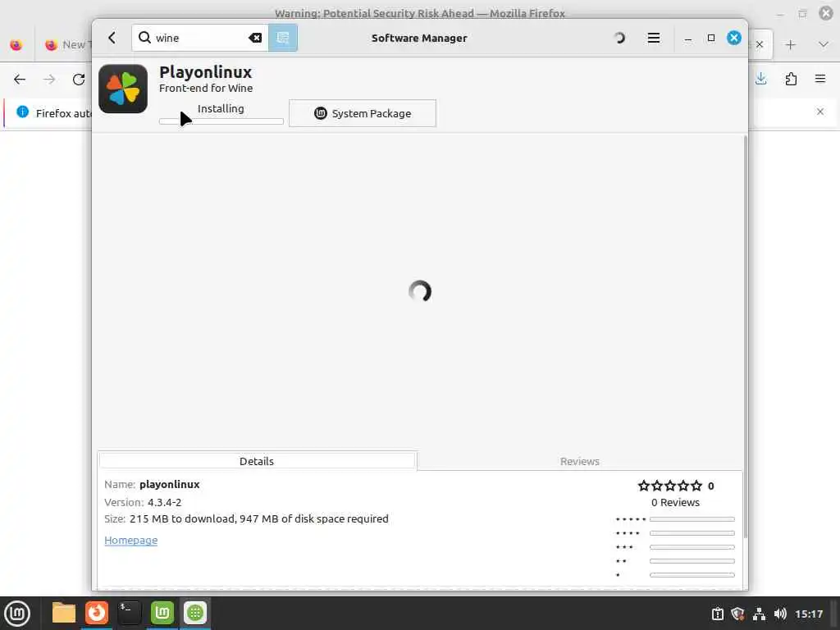Open the clock showing 15:17
The height and width of the screenshot is (630, 840).
(809, 614)
